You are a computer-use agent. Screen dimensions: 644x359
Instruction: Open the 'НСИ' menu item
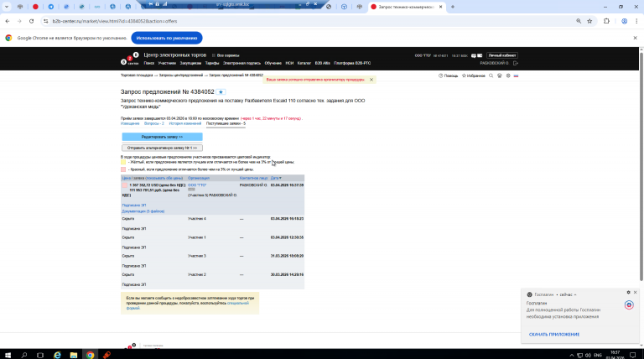289,63
